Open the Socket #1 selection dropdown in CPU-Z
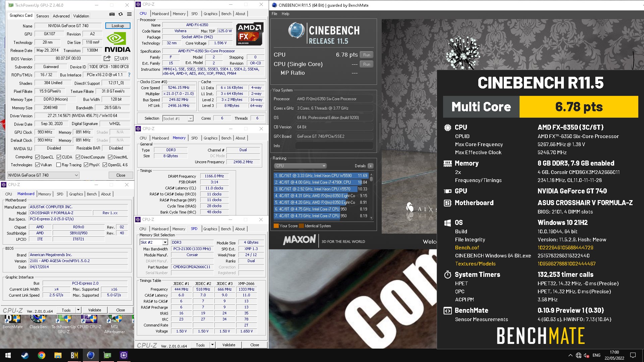644x362 pixels. click(178, 118)
